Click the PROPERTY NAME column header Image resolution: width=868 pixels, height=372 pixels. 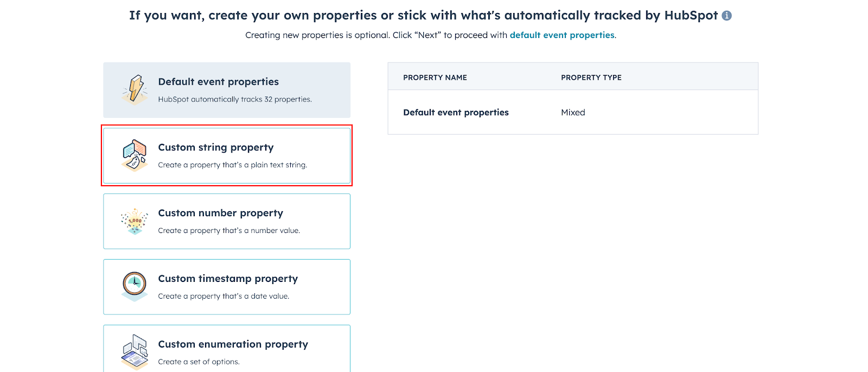click(435, 77)
